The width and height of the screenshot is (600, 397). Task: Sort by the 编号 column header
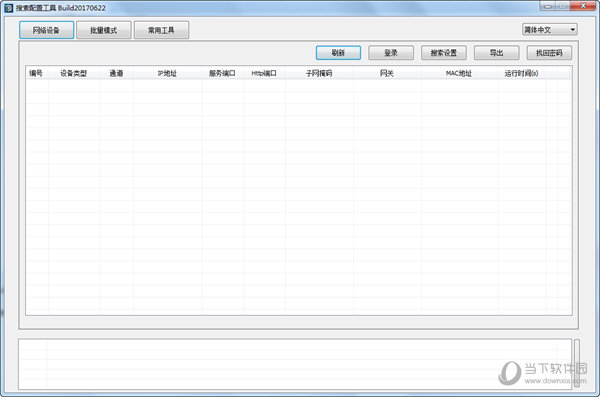37,73
